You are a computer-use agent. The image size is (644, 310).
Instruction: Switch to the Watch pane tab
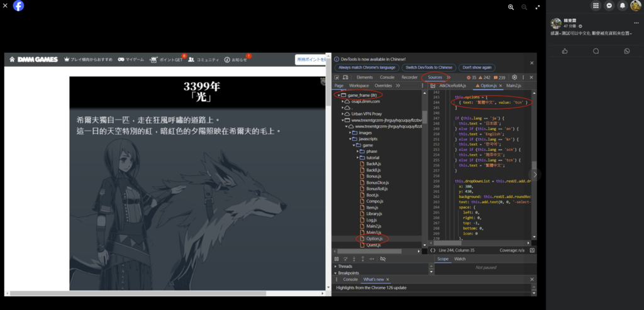click(460, 258)
